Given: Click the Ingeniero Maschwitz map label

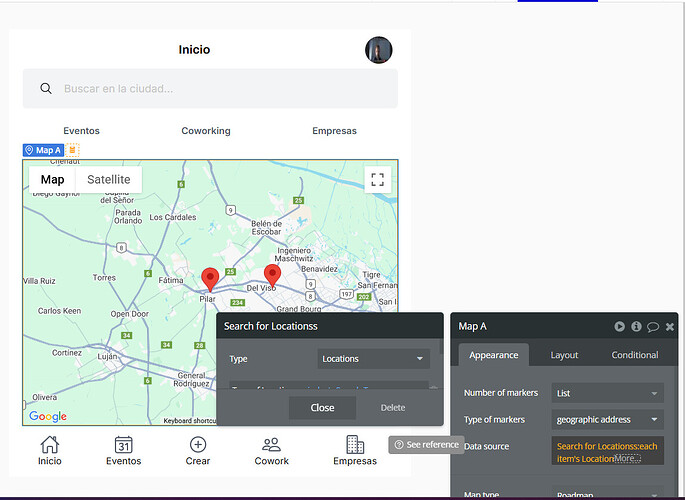Looking at the screenshot, I should 294,255.
